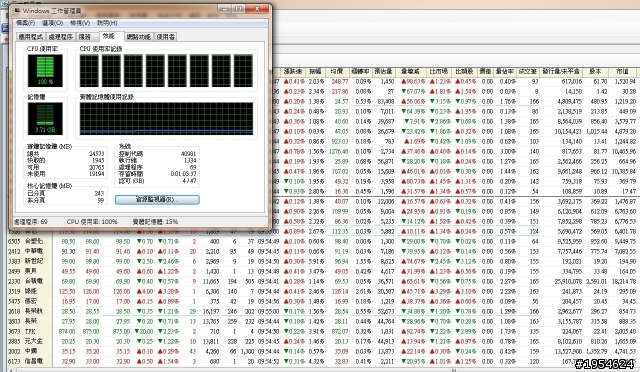The image size is (640, 372).
Task: Click time cell 09:54:49 in 台塑化 row
Action: tap(269, 241)
